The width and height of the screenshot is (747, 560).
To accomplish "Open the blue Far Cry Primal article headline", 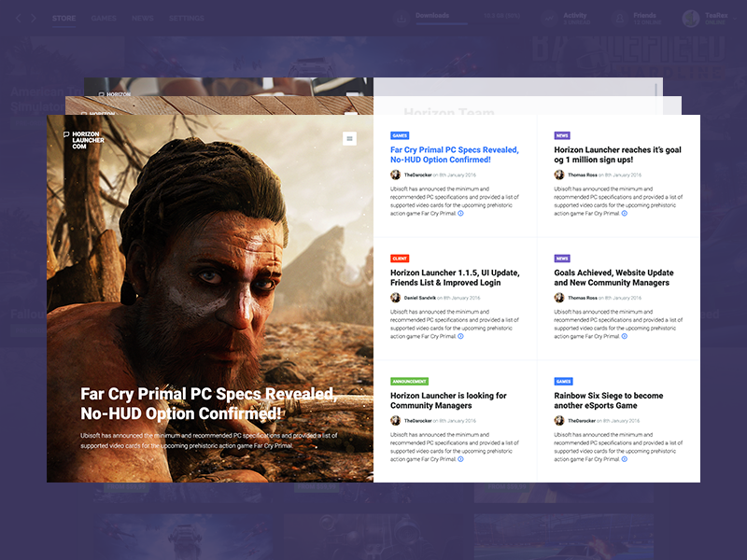I will coord(454,155).
